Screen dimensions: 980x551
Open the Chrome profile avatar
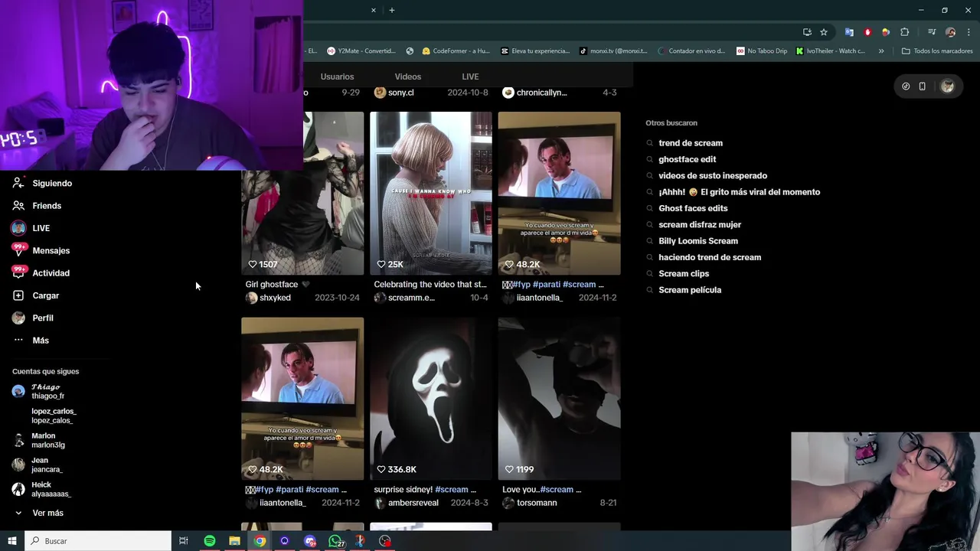pyautogui.click(x=950, y=32)
